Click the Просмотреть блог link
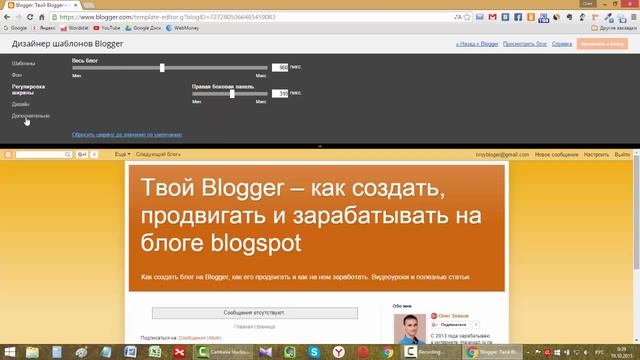This screenshot has height=360, width=640. 524,44
